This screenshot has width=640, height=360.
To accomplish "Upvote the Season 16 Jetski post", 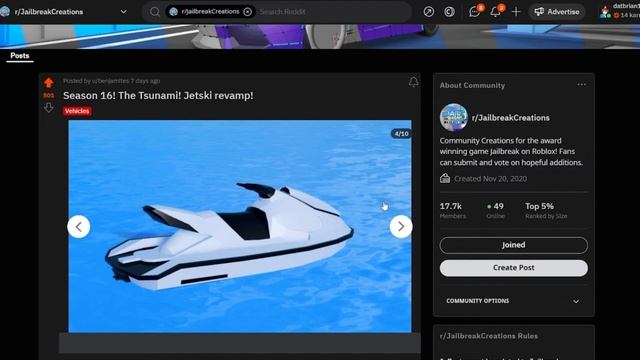I will click(49, 82).
